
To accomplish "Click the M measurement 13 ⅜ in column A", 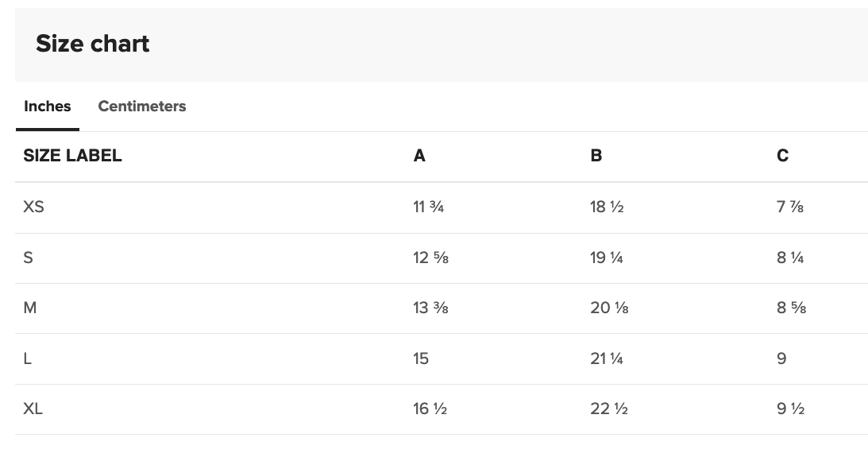I will tap(430, 308).
